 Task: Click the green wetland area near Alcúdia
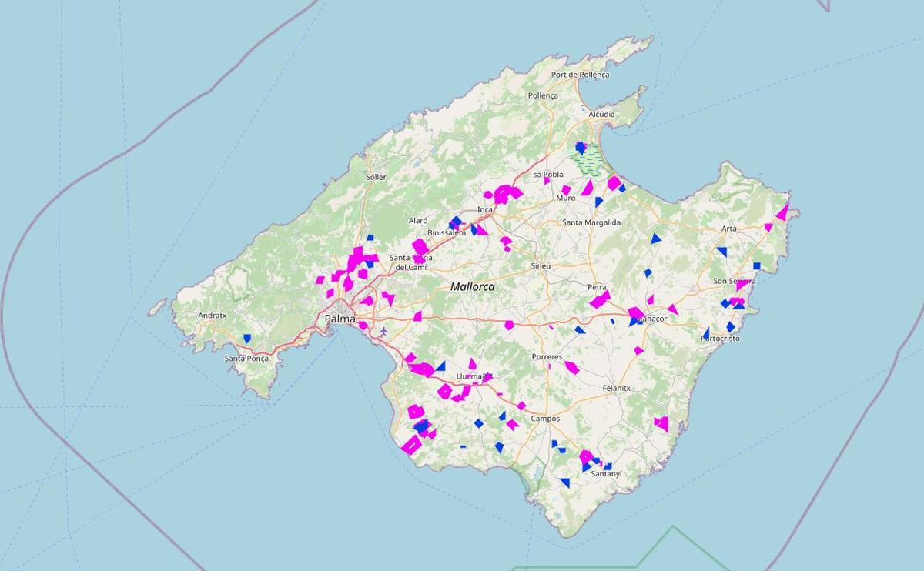[x=590, y=162]
